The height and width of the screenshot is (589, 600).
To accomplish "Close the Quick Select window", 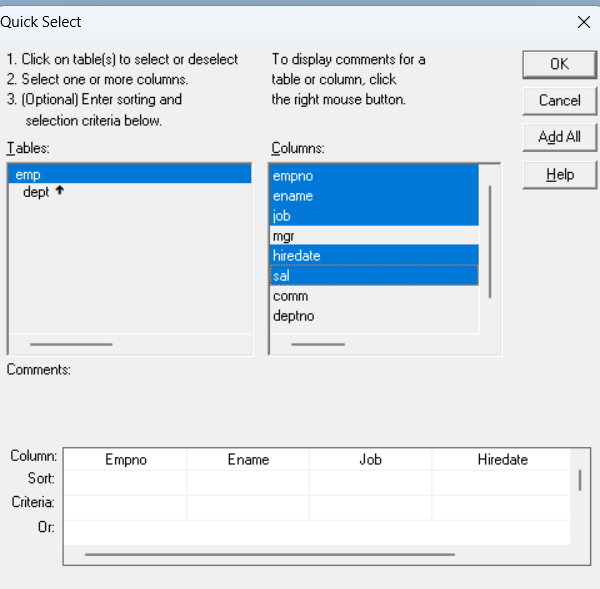I will coord(584,22).
